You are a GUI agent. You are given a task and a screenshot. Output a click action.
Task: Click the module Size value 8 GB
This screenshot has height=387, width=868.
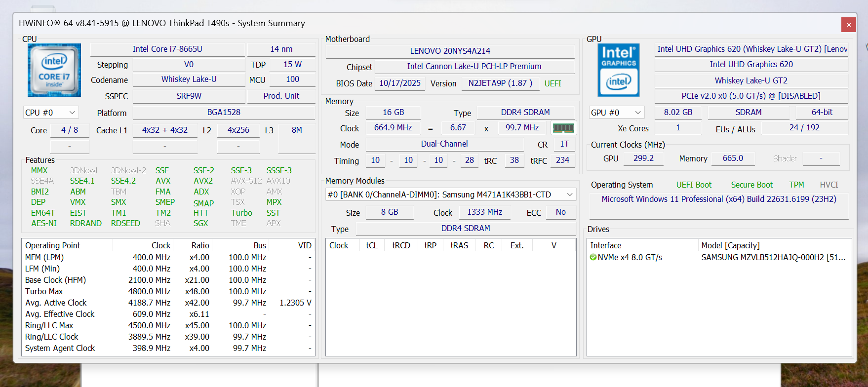[390, 212]
